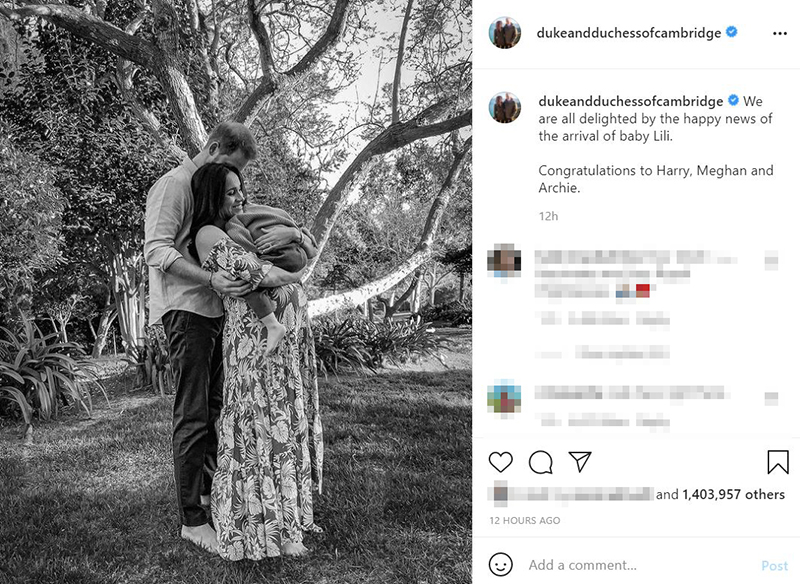Open caption profile avatar picture
Viewport: 800px width, 584px height.
coord(505,108)
